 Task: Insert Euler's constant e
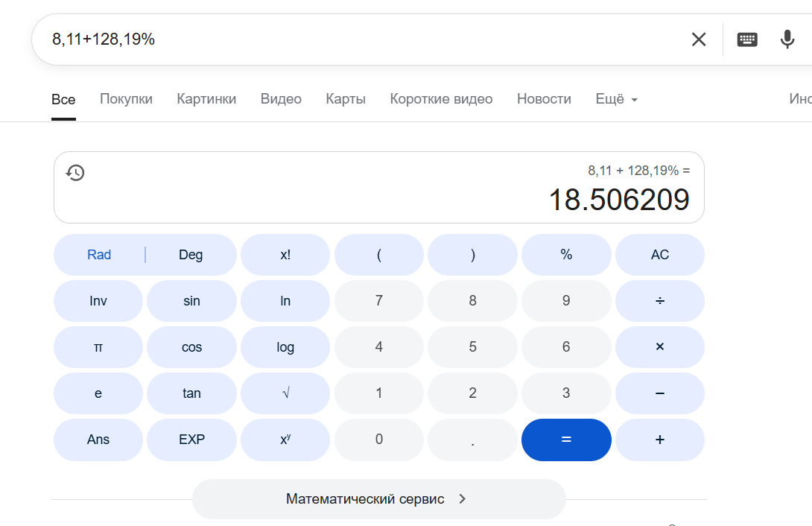(98, 393)
